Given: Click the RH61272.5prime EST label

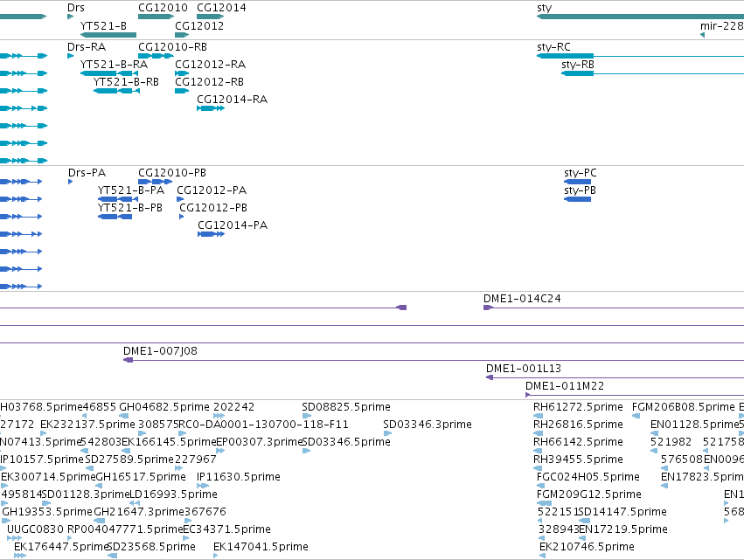Looking at the screenshot, I should click(x=578, y=407).
